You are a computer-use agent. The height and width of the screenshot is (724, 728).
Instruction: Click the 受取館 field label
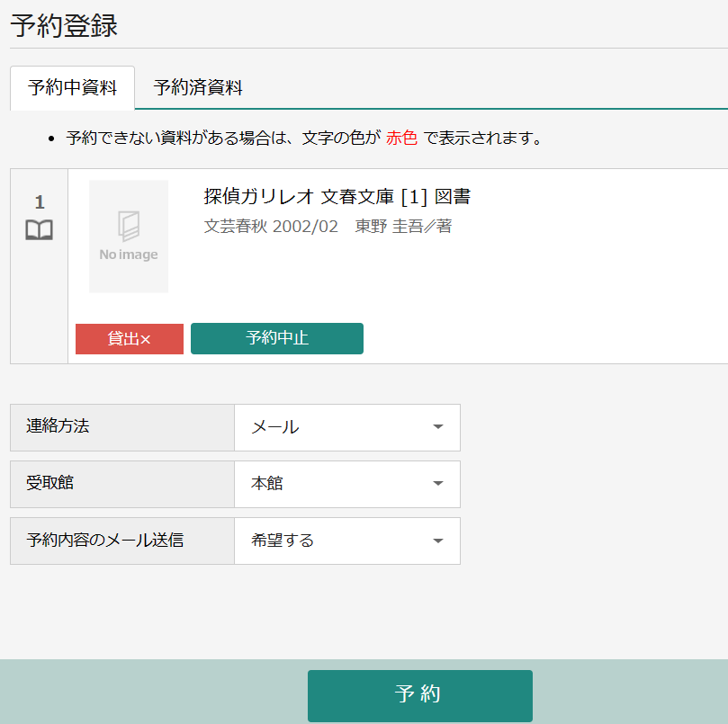49,483
